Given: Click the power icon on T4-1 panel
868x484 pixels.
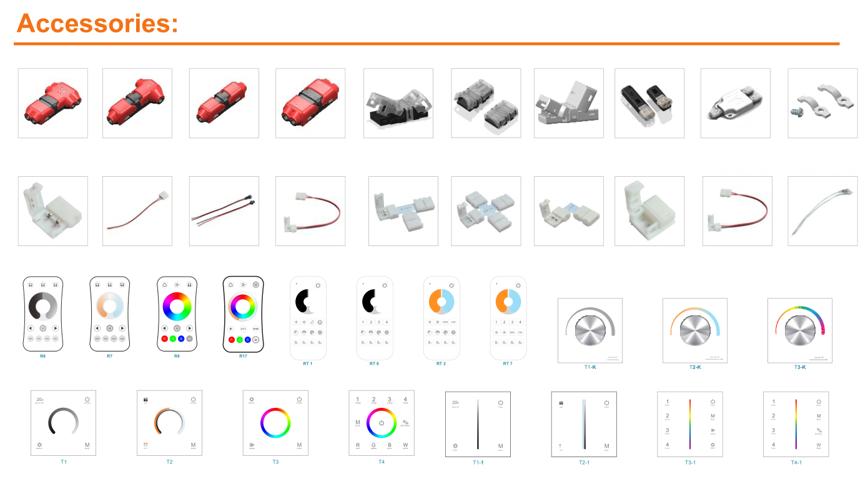Looking at the screenshot, I should point(819,402).
